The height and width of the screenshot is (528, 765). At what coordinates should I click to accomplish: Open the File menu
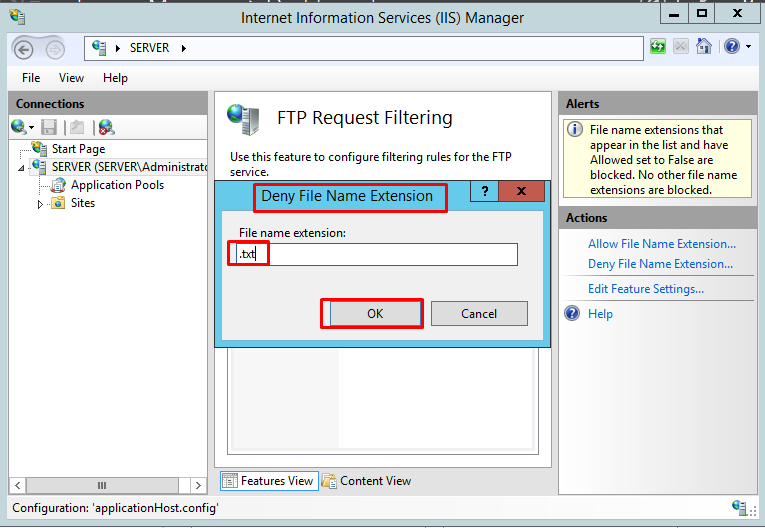31,77
